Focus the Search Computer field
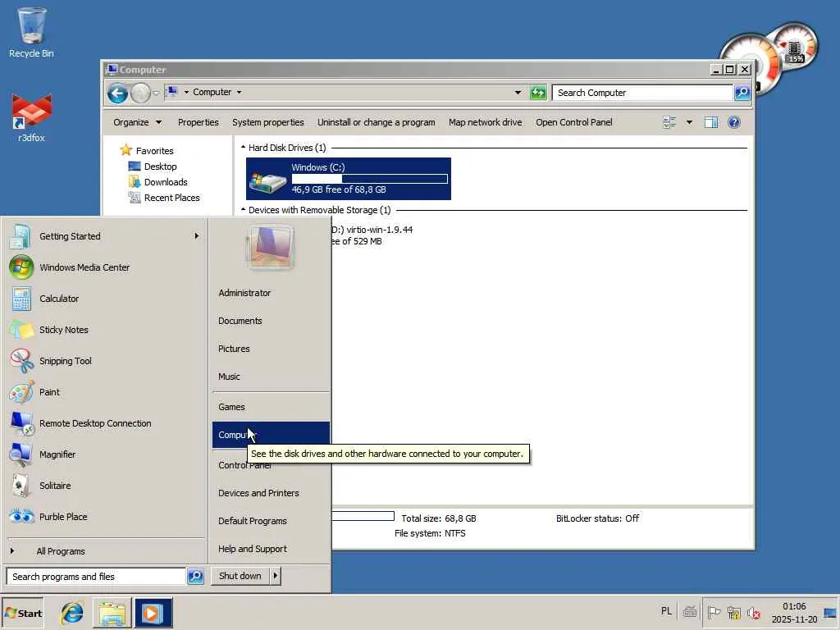 click(x=642, y=93)
